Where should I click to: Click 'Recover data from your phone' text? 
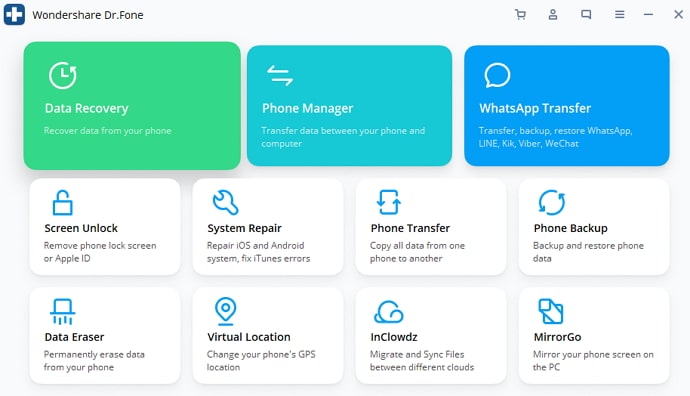(107, 131)
